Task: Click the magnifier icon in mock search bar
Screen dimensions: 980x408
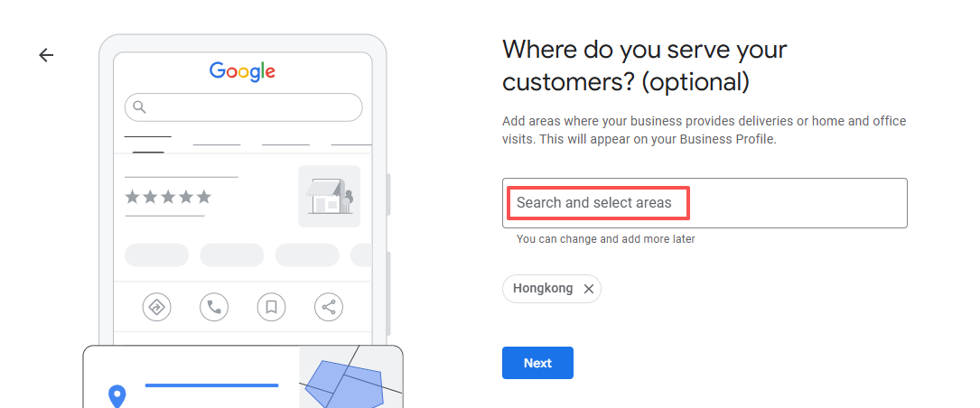Action: (139, 107)
